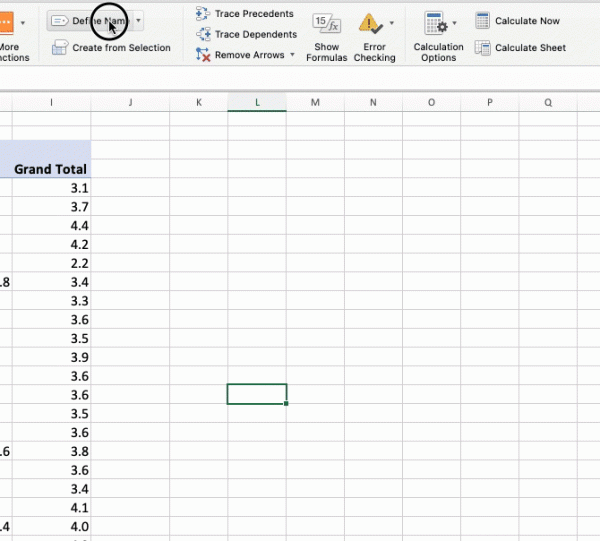Click the Grand Total cell showing 4.4
The width and height of the screenshot is (600, 541).
point(51,225)
